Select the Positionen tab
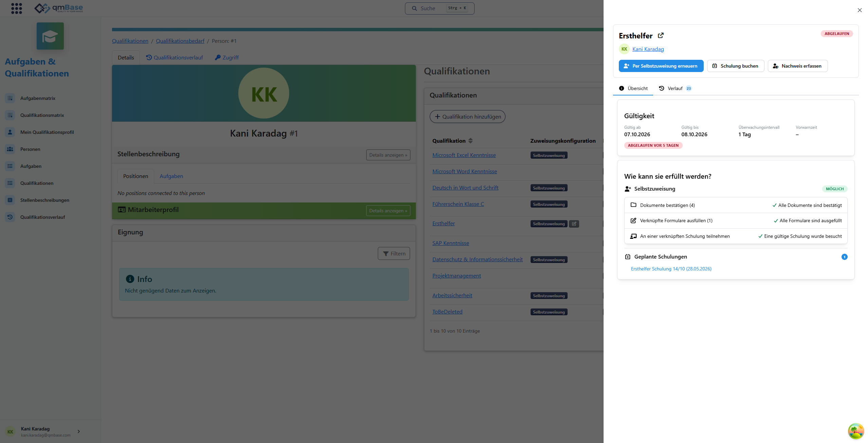Screen dimensions: 868x443 (x=135, y=176)
